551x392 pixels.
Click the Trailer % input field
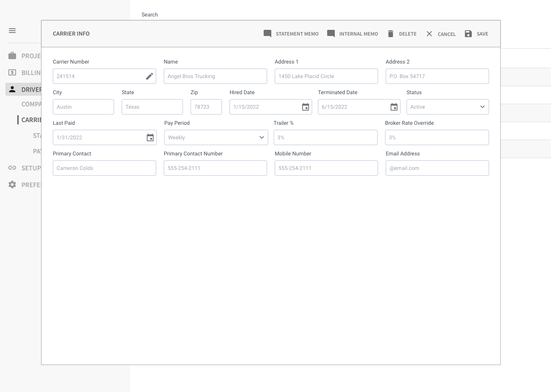click(x=326, y=137)
